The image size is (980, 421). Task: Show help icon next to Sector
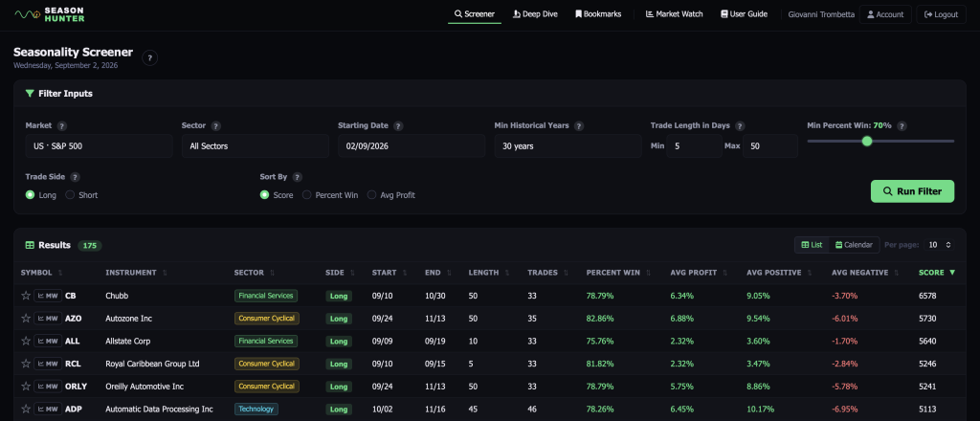pos(215,125)
